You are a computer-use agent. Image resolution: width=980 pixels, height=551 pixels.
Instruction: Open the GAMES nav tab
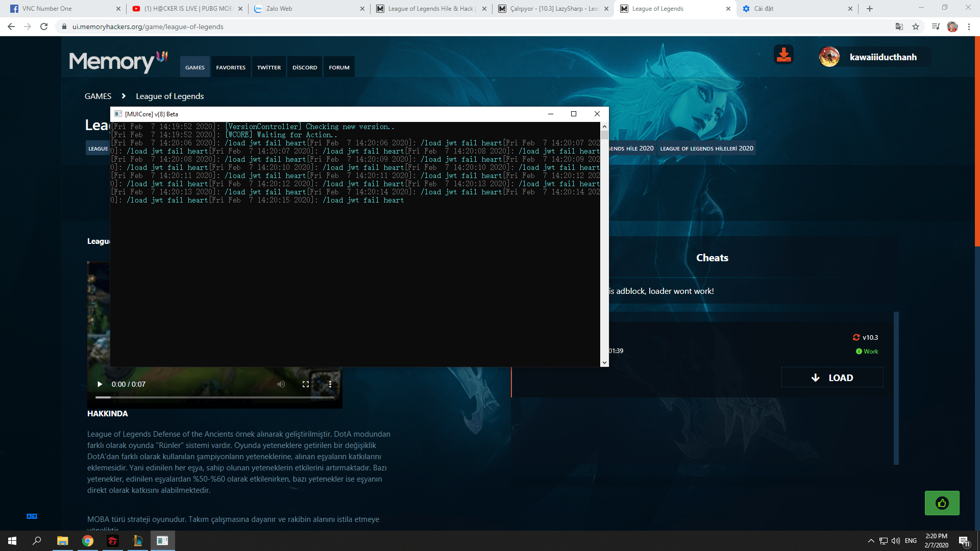pos(195,67)
